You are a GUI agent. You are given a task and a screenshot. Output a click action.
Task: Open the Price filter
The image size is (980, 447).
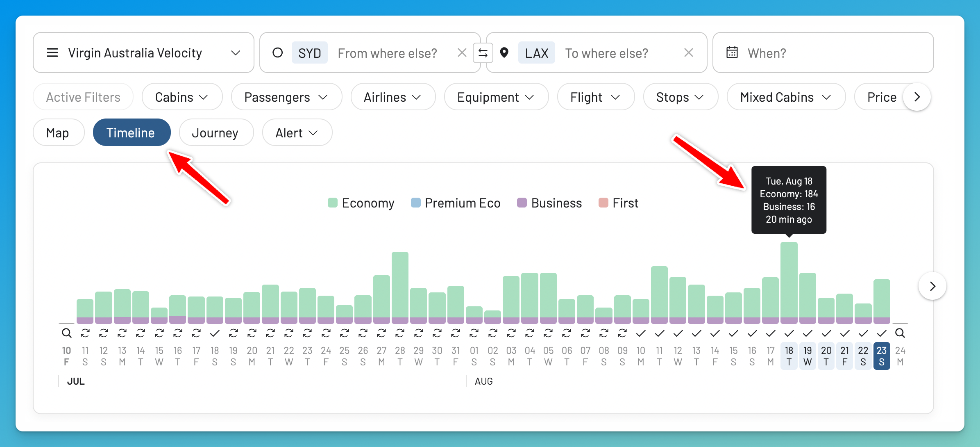point(882,97)
